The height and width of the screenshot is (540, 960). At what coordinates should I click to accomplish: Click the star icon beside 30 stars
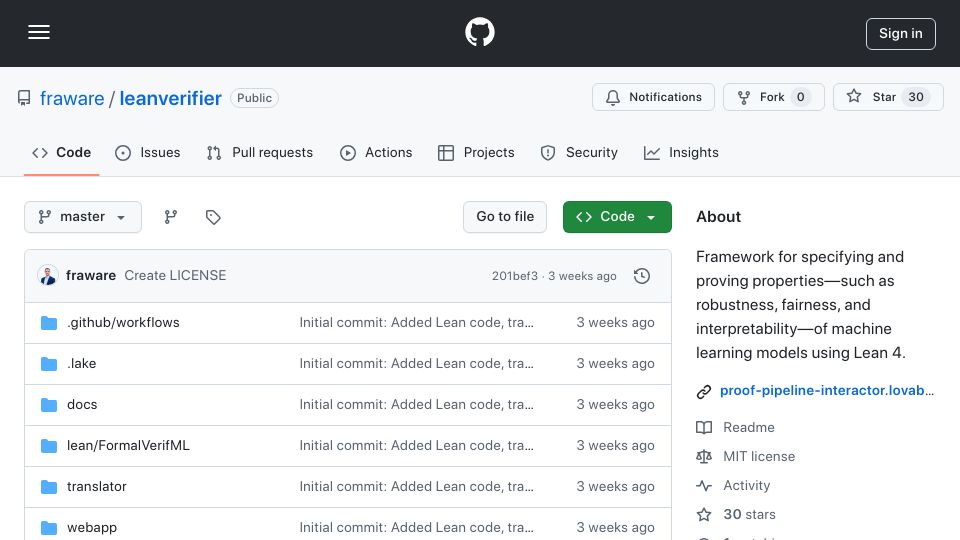coord(704,514)
